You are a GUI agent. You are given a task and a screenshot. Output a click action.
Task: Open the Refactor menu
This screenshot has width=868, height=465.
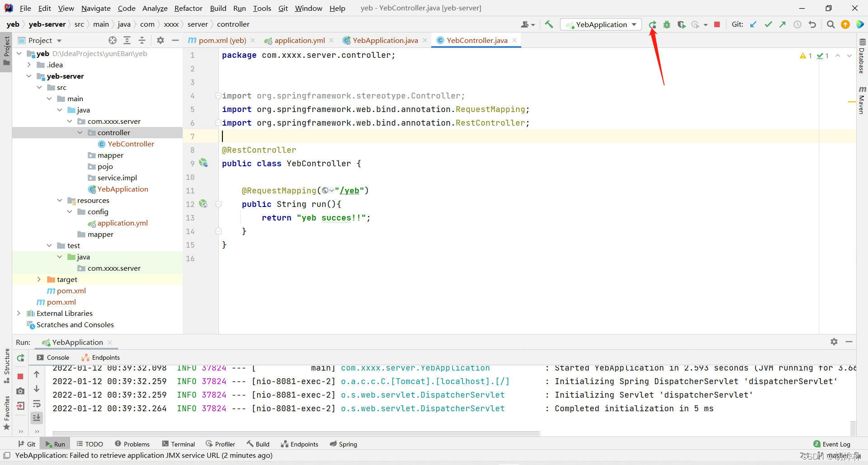click(x=188, y=8)
